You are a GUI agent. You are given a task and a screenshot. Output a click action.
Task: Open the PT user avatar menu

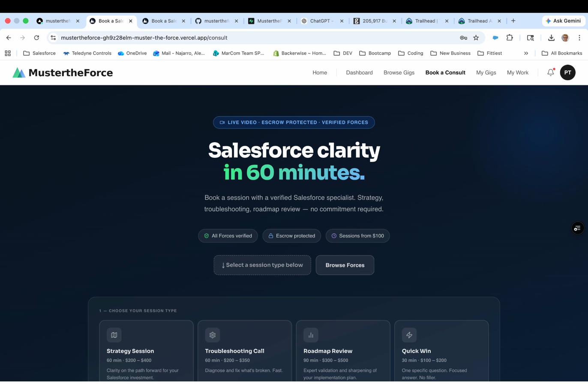[567, 72]
